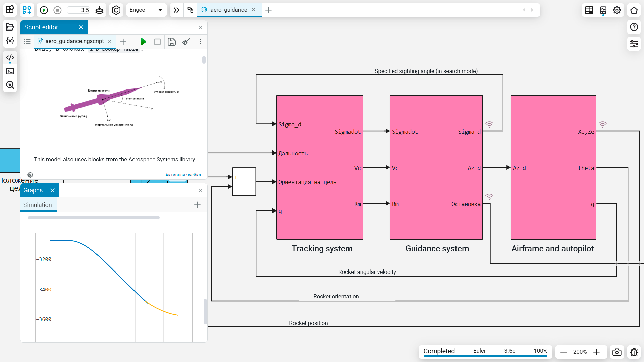The image size is (644, 362).
Task: Open the variables workspace icon
Action: tap(10, 41)
